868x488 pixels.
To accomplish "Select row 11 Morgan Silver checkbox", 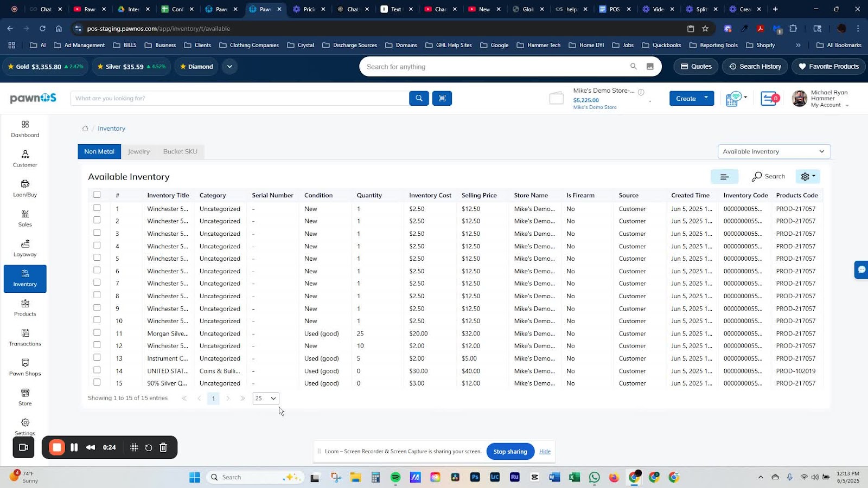I will (x=97, y=332).
